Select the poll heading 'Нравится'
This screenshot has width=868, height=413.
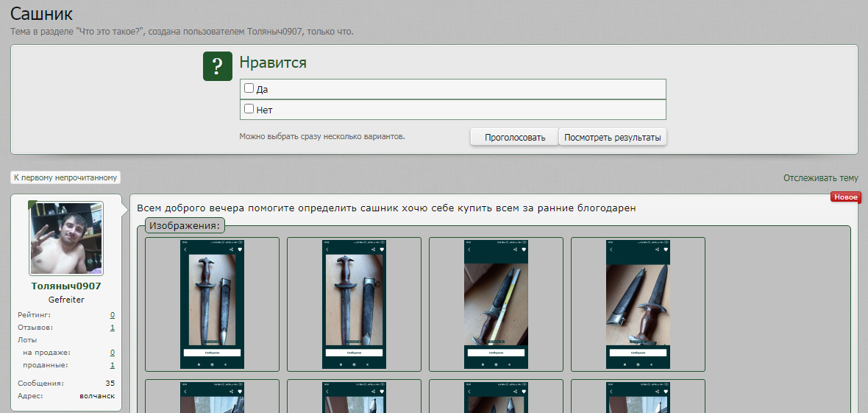(273, 63)
